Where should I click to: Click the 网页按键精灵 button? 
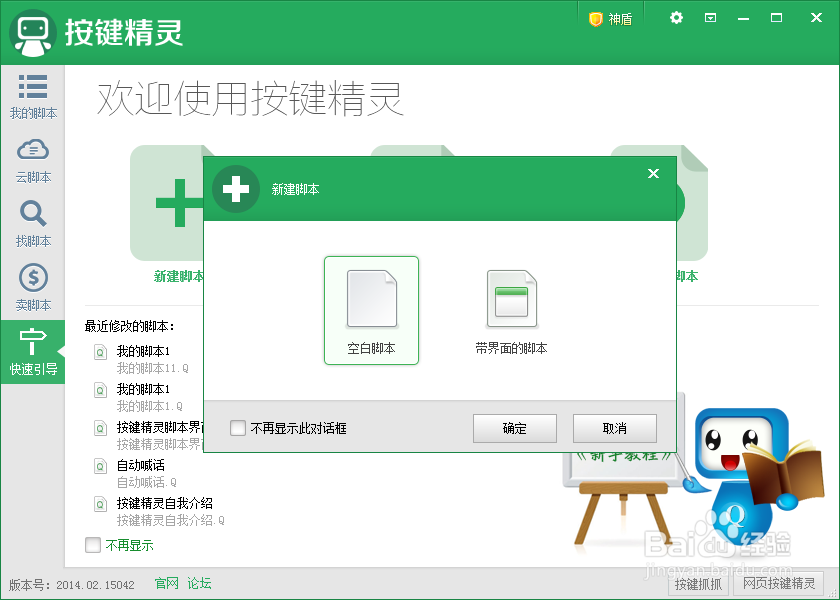pyautogui.click(x=779, y=584)
